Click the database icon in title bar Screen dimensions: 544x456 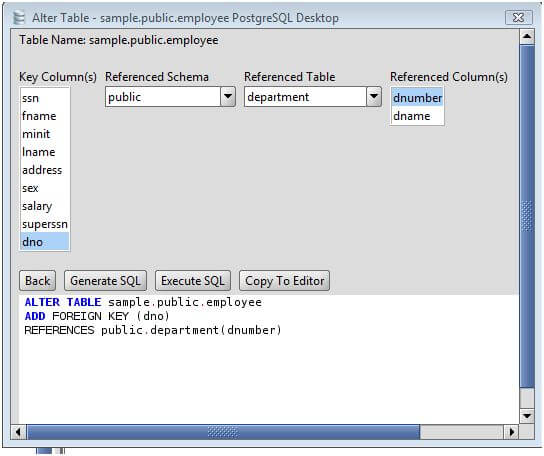point(19,17)
